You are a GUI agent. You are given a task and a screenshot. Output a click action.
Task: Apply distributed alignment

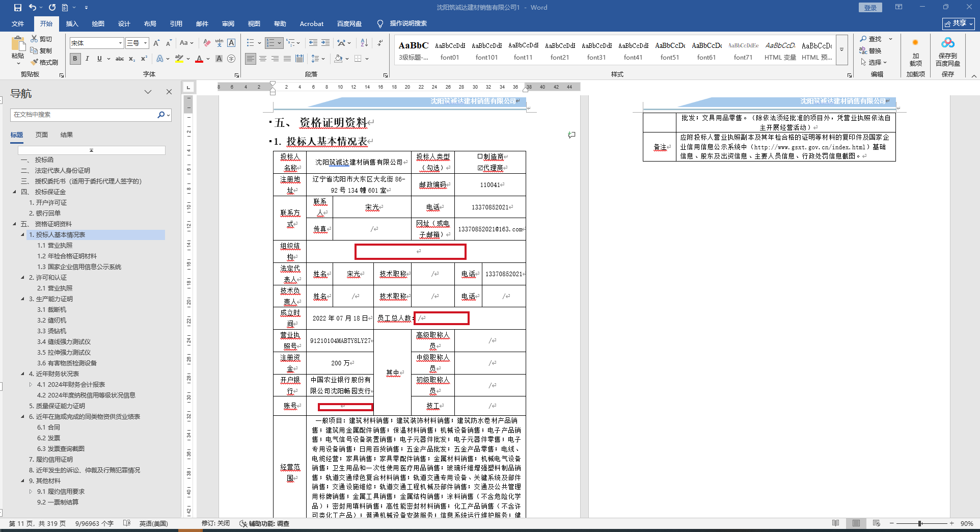pos(300,59)
